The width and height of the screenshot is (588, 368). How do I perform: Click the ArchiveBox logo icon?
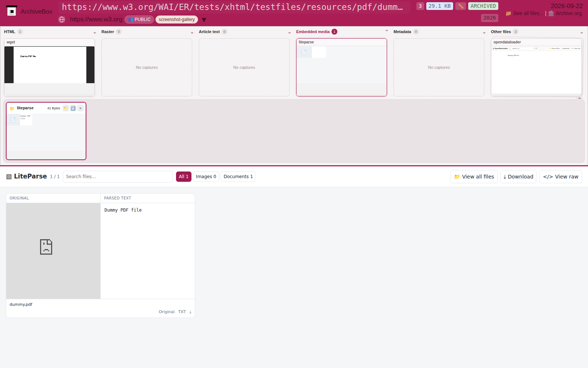coord(11,11)
